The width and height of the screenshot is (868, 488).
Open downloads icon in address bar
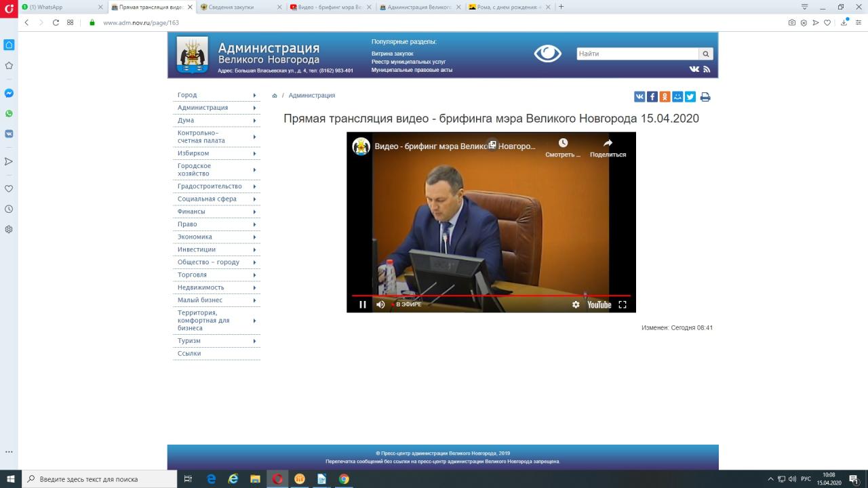point(844,22)
